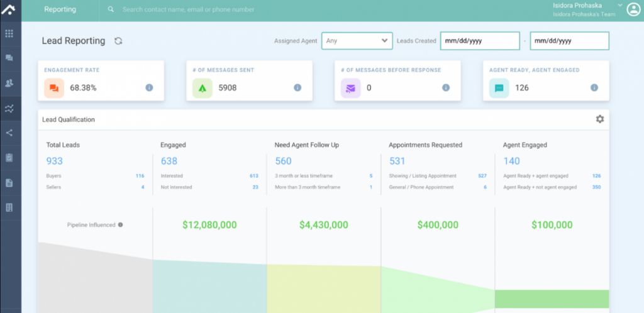This screenshot has width=644, height=313.
Task: Click the Interested count 613
Action: tap(254, 175)
